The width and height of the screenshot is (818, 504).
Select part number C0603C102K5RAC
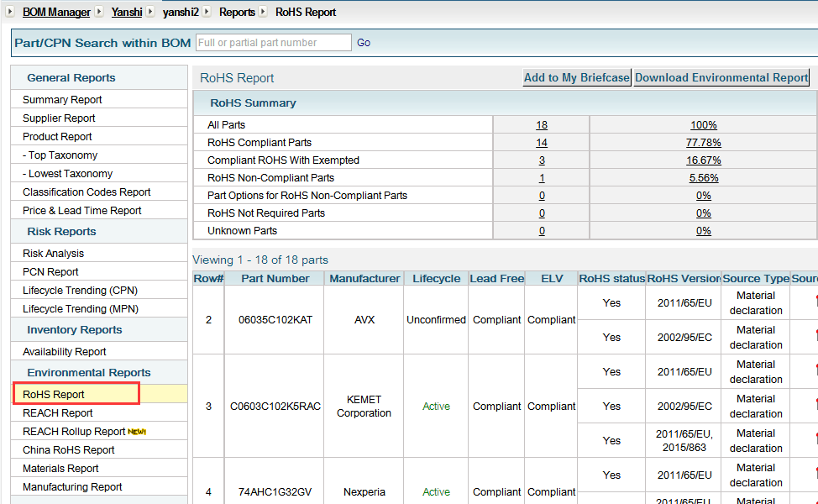click(275, 407)
